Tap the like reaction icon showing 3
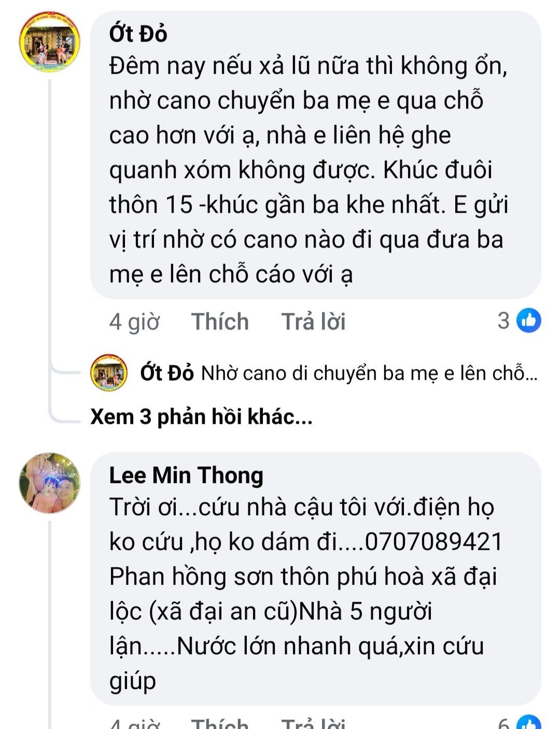 pyautogui.click(x=529, y=321)
